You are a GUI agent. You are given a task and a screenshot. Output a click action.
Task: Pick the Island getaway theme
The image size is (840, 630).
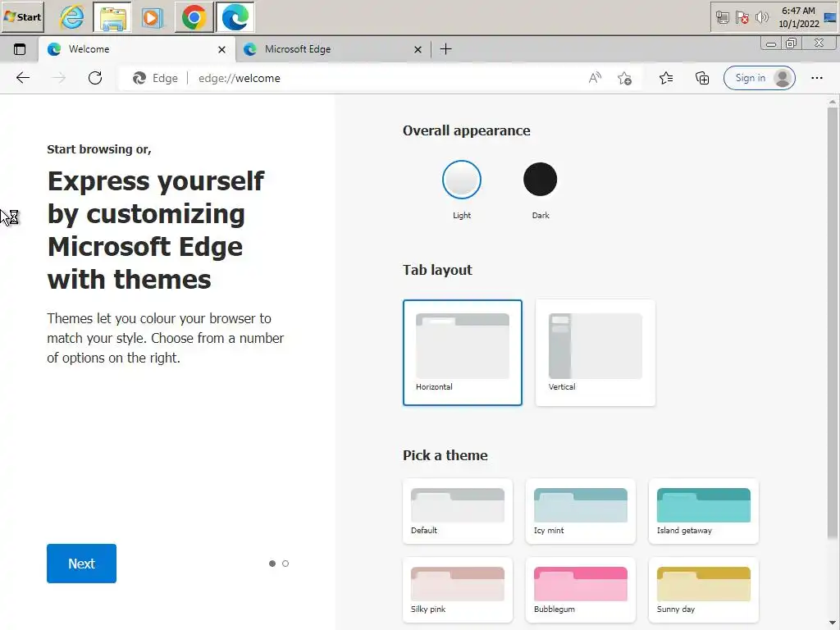click(703, 511)
